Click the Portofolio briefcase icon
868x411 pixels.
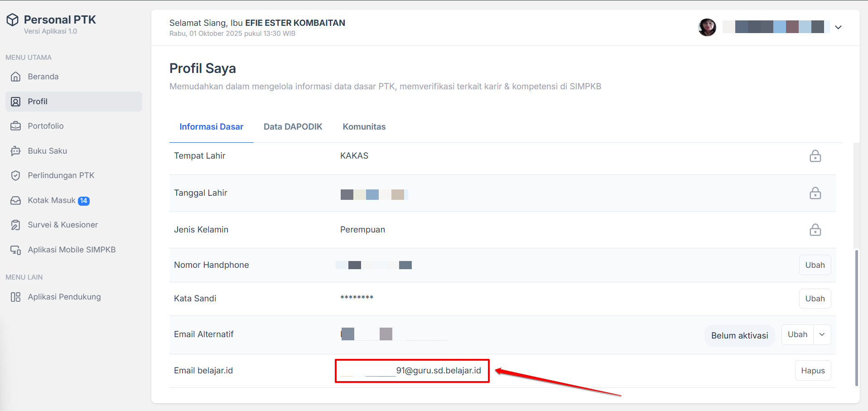[x=16, y=126]
